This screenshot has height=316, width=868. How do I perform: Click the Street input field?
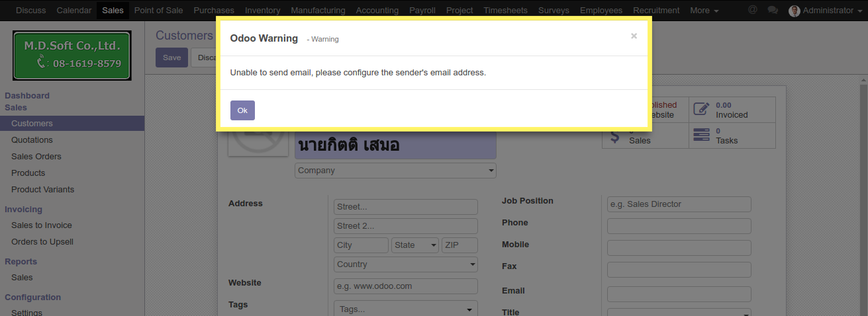pos(406,207)
